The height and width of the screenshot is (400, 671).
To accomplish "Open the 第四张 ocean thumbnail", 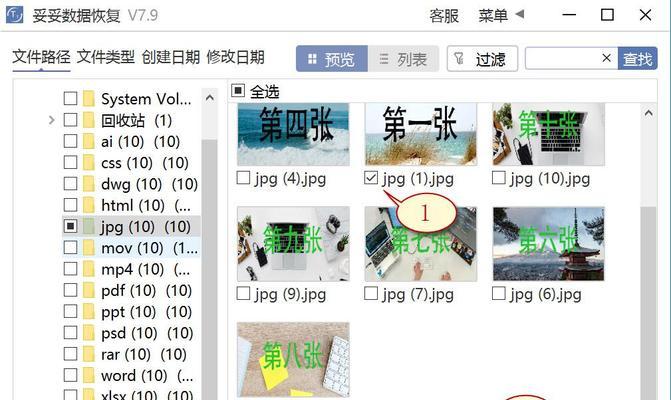I will pyautogui.click(x=293, y=134).
